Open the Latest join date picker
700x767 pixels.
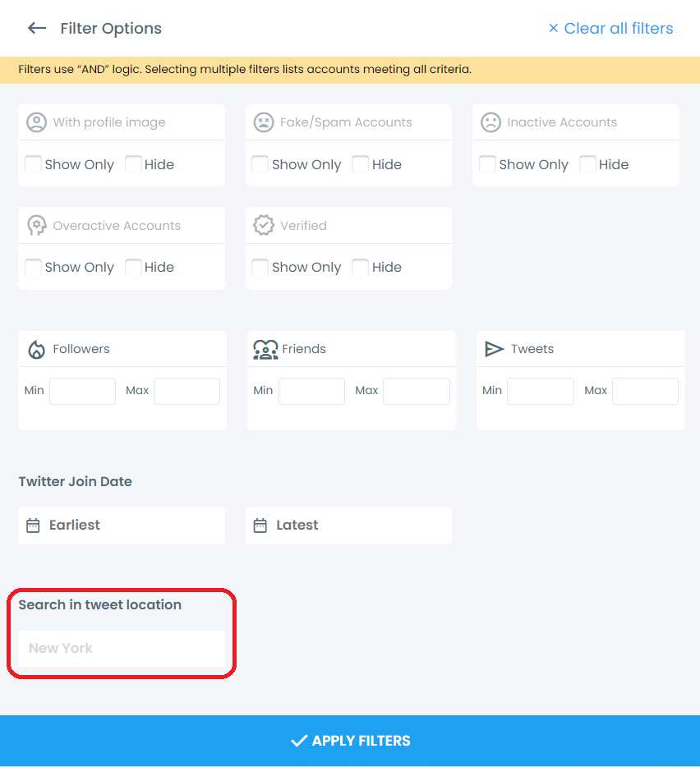[348, 525]
